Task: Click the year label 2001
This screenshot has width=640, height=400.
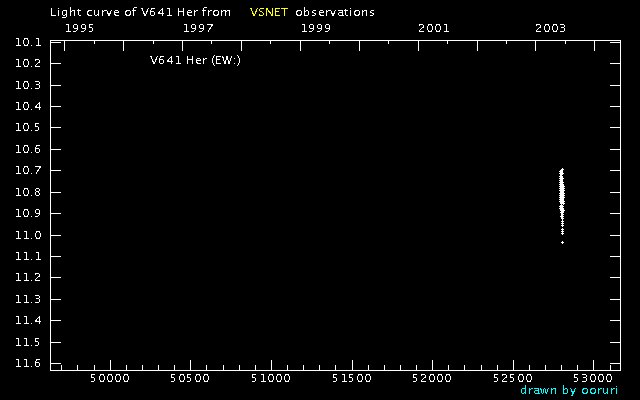Action: (433, 28)
